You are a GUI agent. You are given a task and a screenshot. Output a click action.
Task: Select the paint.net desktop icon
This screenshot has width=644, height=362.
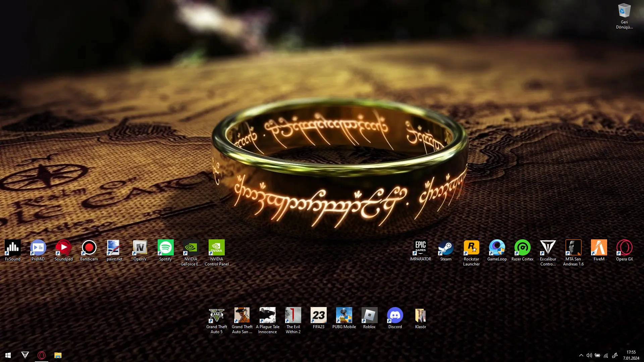click(114, 250)
